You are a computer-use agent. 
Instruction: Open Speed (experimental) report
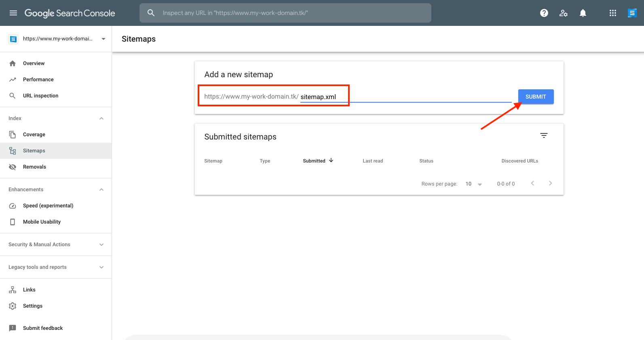click(x=56, y=206)
